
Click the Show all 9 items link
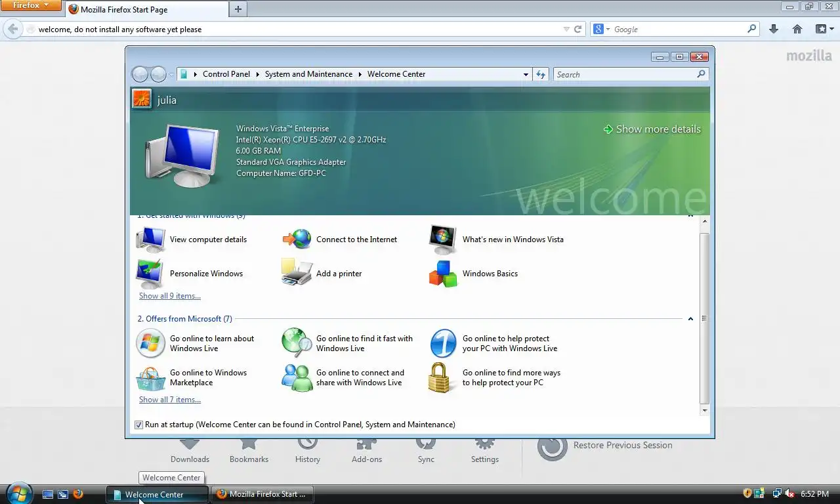(x=170, y=296)
